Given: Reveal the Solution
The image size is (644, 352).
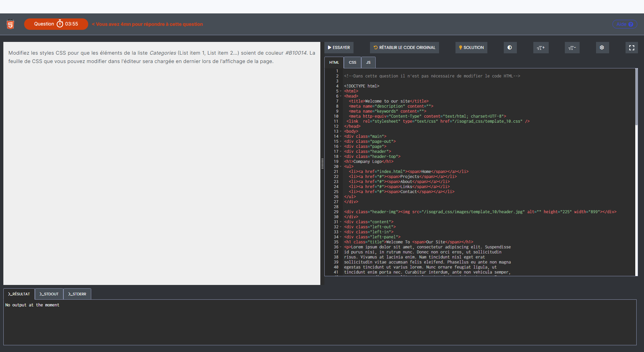Looking at the screenshot, I should pyautogui.click(x=471, y=48).
